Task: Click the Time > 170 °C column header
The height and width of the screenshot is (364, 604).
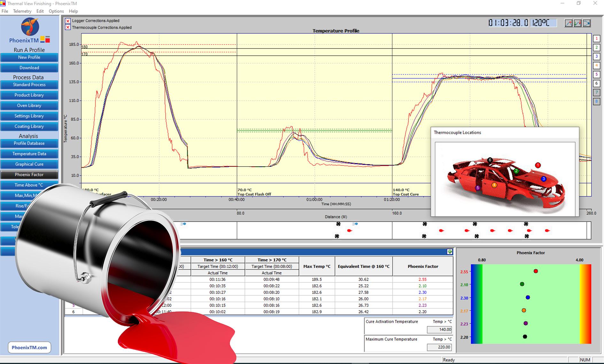Action: click(x=272, y=260)
